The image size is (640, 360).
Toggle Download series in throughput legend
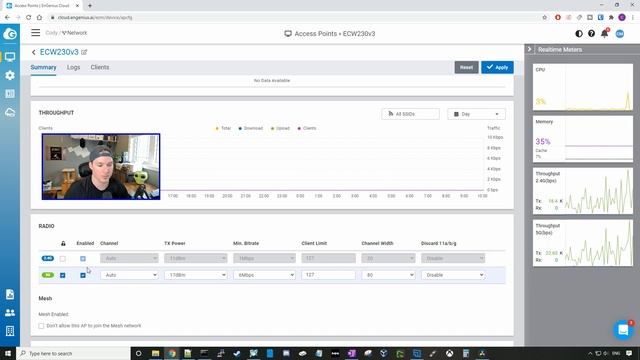pos(251,128)
